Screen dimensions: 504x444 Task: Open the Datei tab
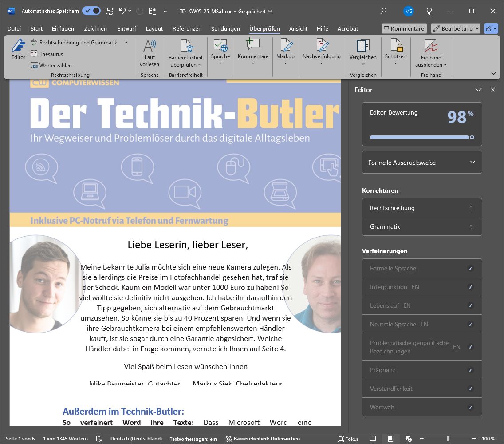(14, 28)
